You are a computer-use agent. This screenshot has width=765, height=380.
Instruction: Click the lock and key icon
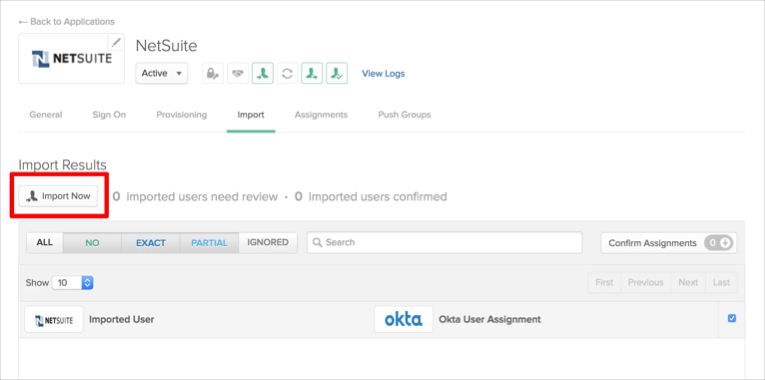pyautogui.click(x=213, y=74)
